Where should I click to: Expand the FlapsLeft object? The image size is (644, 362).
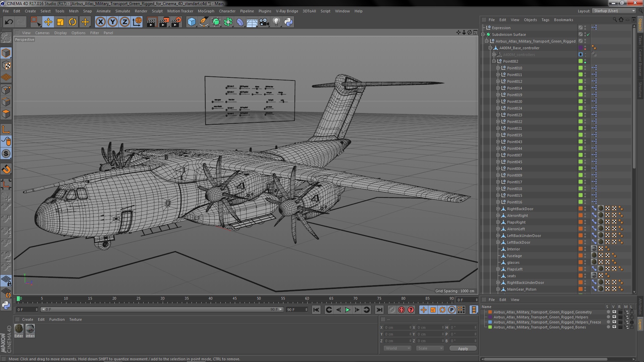click(498, 269)
